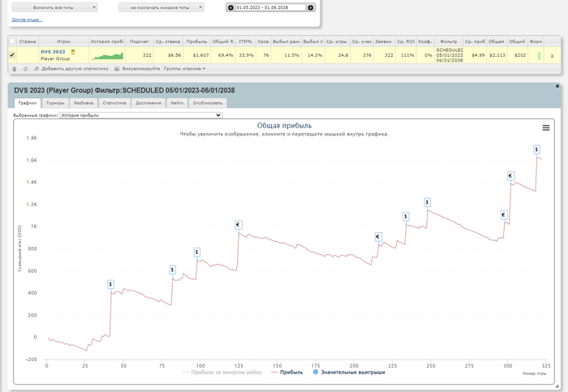Click the 'Общая прибыль' chart title

pyautogui.click(x=284, y=126)
